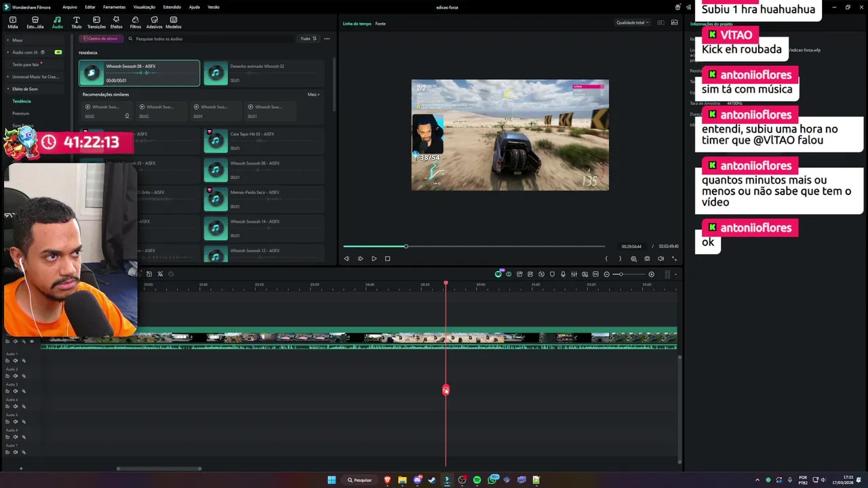Open the Modelos tab
868x488 pixels.
[x=174, y=22]
